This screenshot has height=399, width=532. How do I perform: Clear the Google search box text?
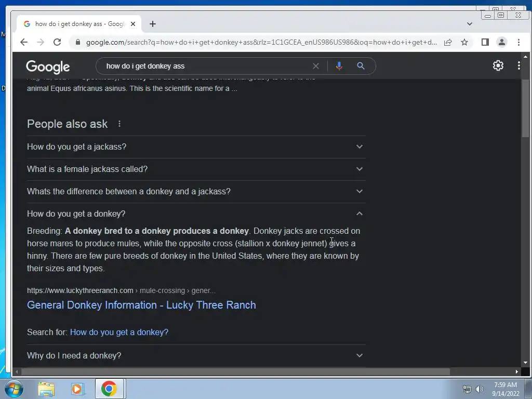click(315, 66)
